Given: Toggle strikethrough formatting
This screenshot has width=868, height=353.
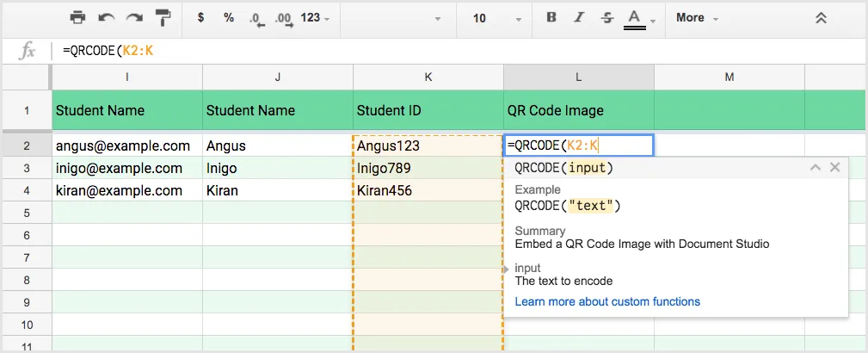Looking at the screenshot, I should click(x=607, y=18).
